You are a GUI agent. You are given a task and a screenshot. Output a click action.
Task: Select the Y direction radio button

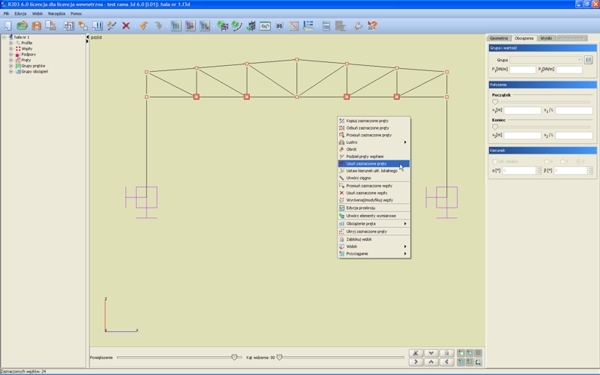562,161
